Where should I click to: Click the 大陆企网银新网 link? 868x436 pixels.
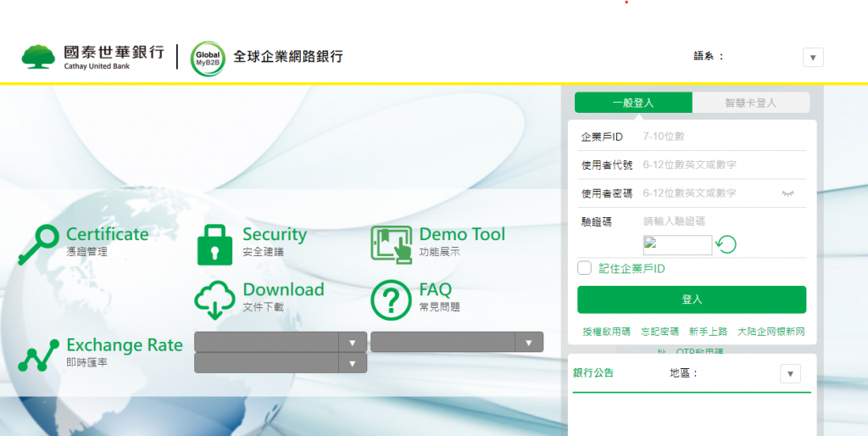[x=771, y=332]
